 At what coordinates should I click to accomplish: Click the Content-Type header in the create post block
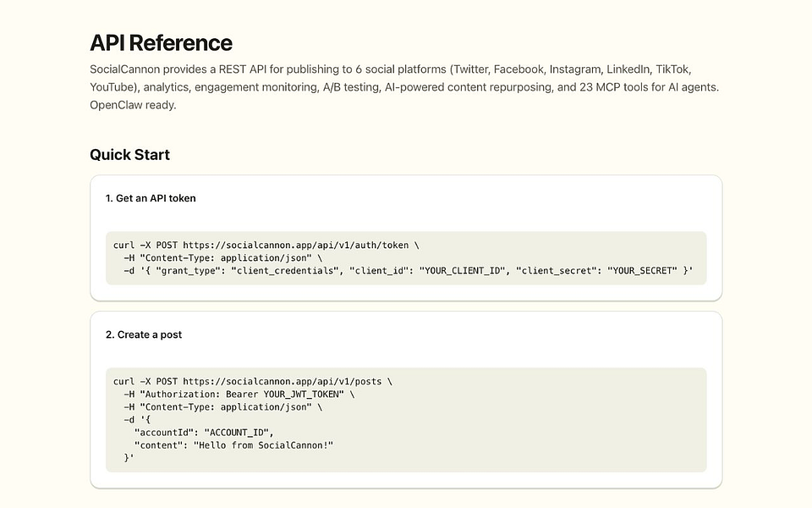tap(226, 407)
